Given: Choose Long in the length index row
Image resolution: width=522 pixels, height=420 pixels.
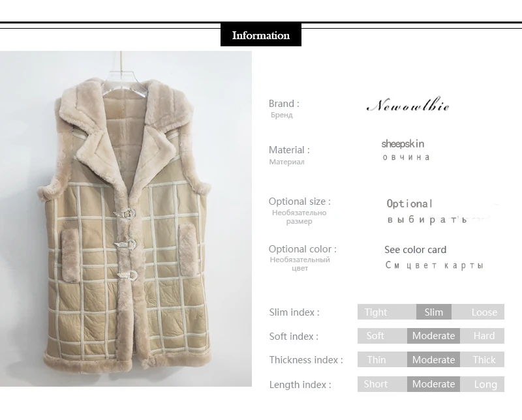Looking at the screenshot, I should click(x=482, y=384).
